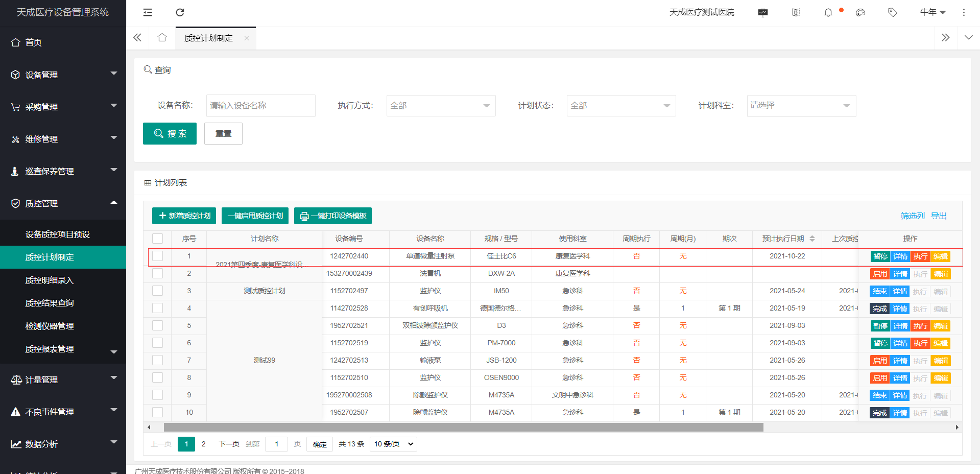
Task: Click the 不良事件管理 warning icon
Action: tap(16, 412)
